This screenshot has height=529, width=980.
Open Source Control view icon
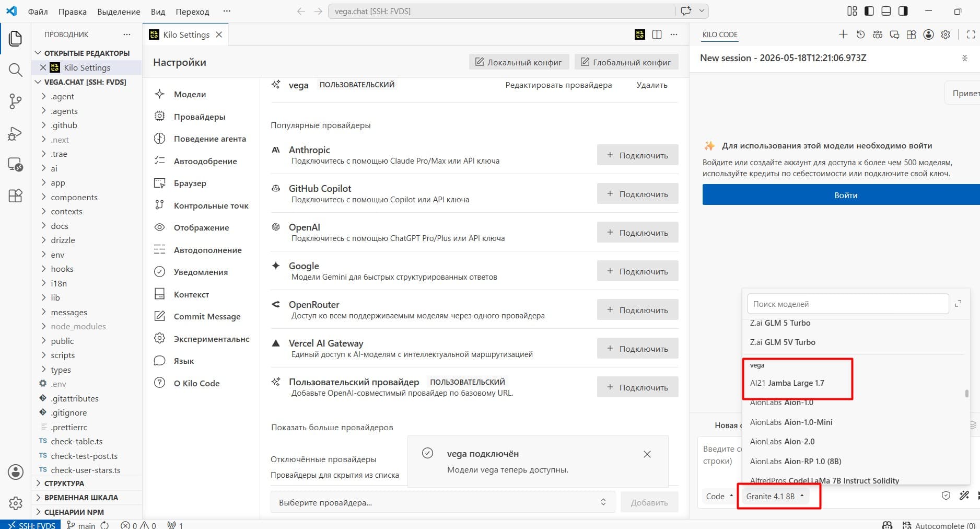[16, 101]
